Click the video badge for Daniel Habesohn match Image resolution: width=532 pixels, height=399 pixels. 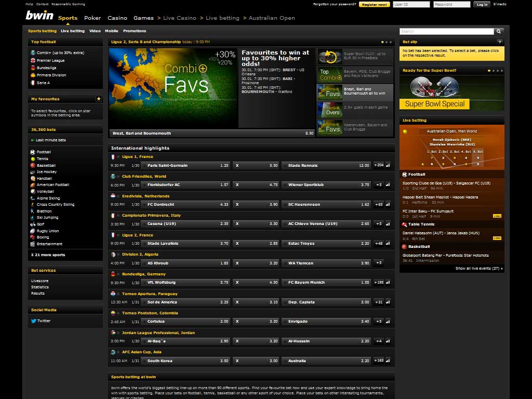497,238
